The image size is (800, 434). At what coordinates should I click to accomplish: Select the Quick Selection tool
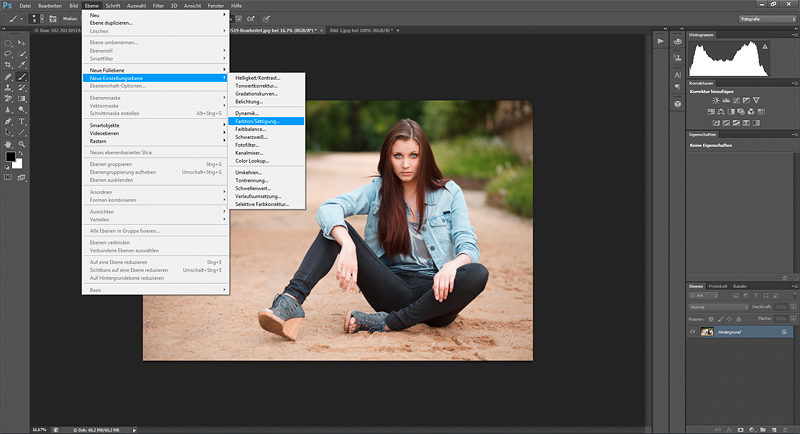(x=21, y=54)
